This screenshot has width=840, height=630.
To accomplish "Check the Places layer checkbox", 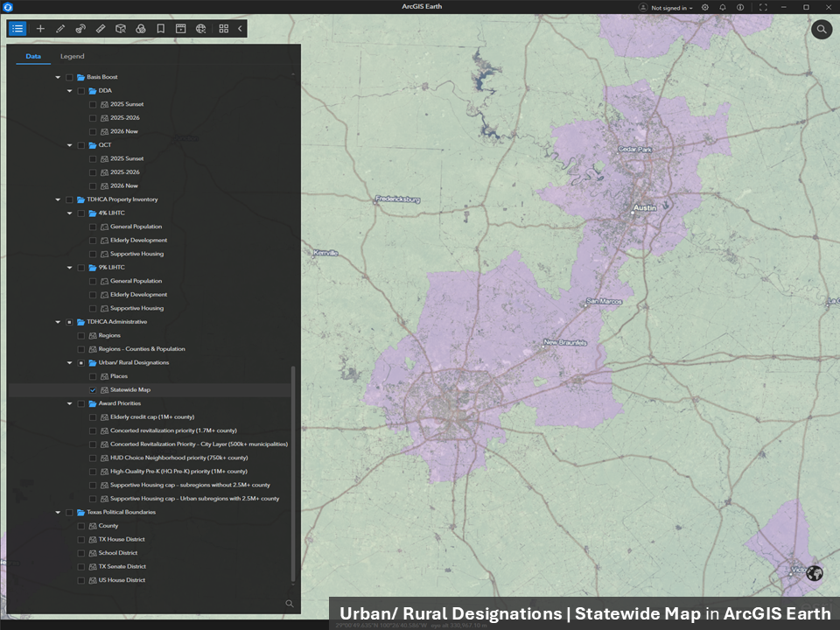I will coord(93,376).
